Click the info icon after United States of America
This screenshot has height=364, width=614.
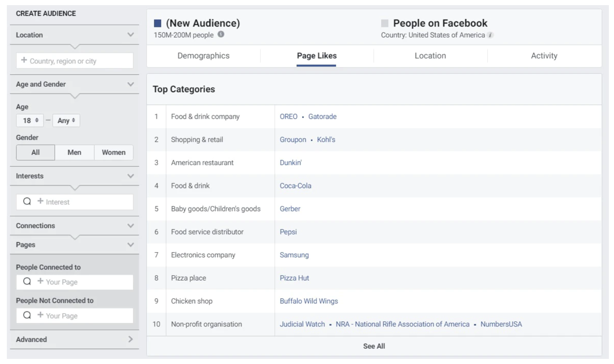click(x=490, y=35)
